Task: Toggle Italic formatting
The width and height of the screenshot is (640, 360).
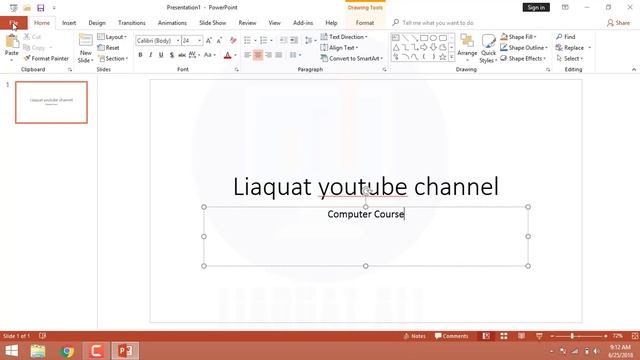Action: 151,55
